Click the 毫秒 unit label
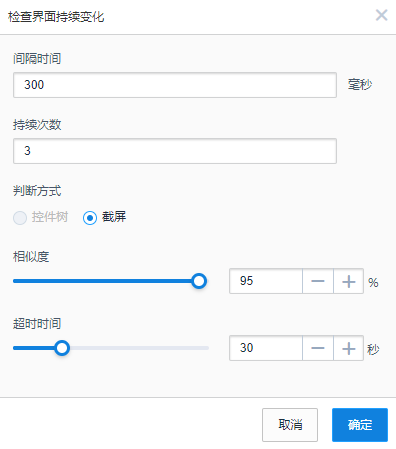Viewport: 396px width, 449px height. (360, 84)
